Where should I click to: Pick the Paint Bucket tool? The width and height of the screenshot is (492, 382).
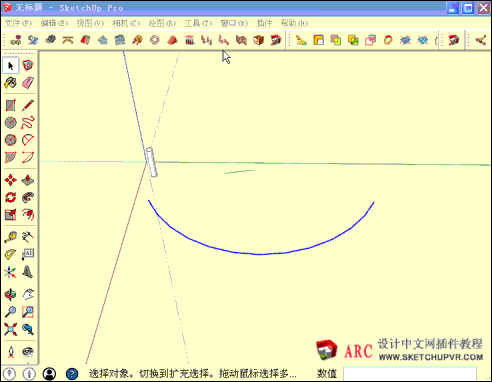11,83
